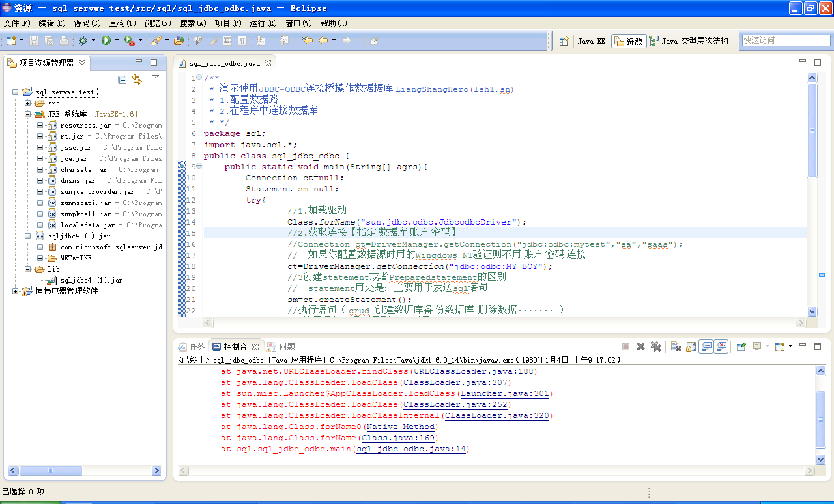Open Launcher.java:301 stack trace link
Viewport: 834px width, 504px height.
click(x=506, y=394)
